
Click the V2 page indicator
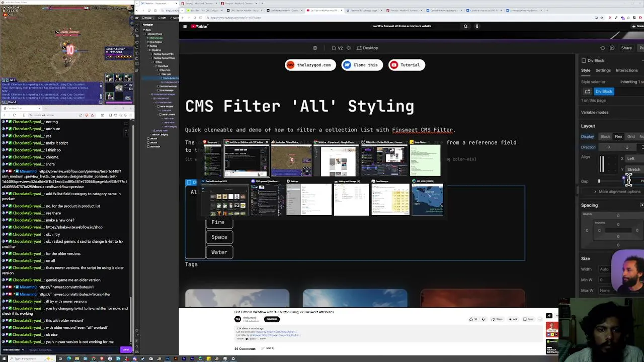pos(338,48)
